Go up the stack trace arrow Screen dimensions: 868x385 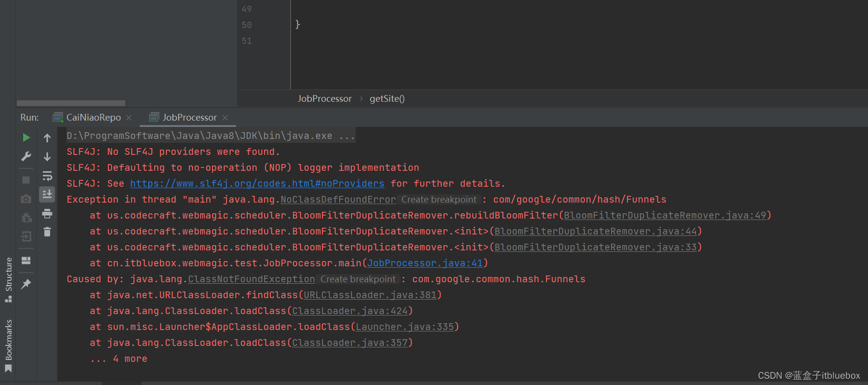(x=47, y=138)
